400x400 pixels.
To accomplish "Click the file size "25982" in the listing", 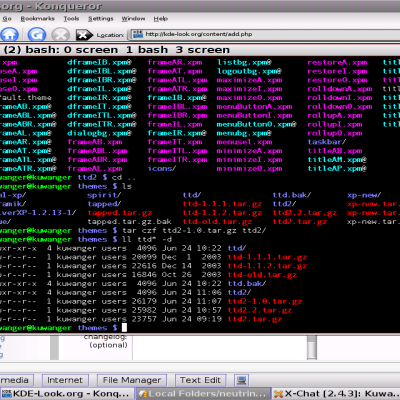I will tap(144, 310).
